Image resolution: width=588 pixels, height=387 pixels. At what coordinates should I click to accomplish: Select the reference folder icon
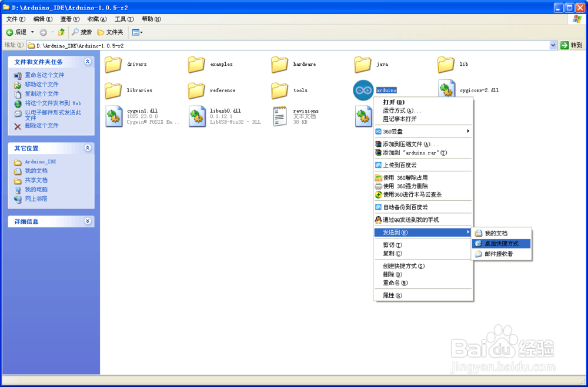coord(196,90)
